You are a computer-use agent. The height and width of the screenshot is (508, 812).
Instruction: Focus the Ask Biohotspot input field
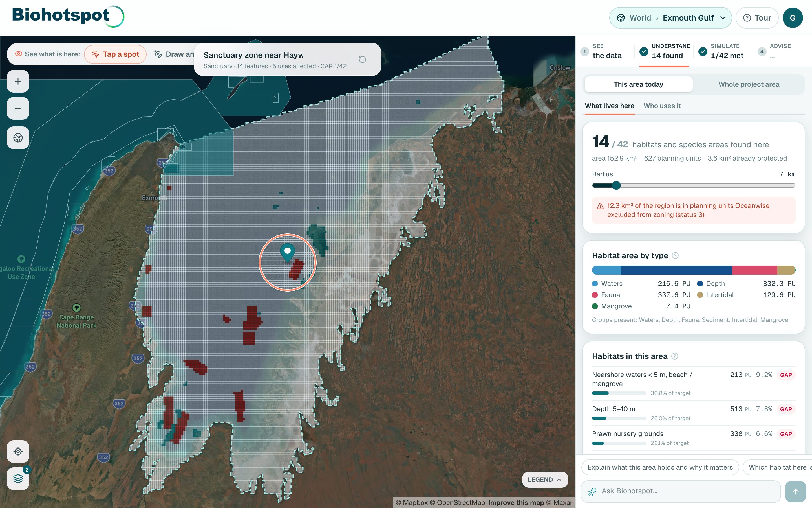(x=681, y=491)
